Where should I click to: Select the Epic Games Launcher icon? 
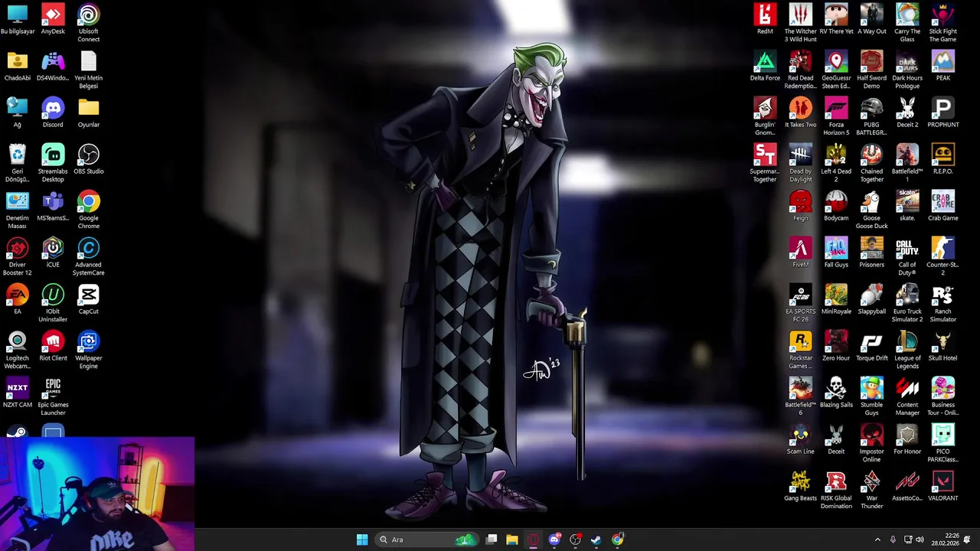click(x=53, y=396)
